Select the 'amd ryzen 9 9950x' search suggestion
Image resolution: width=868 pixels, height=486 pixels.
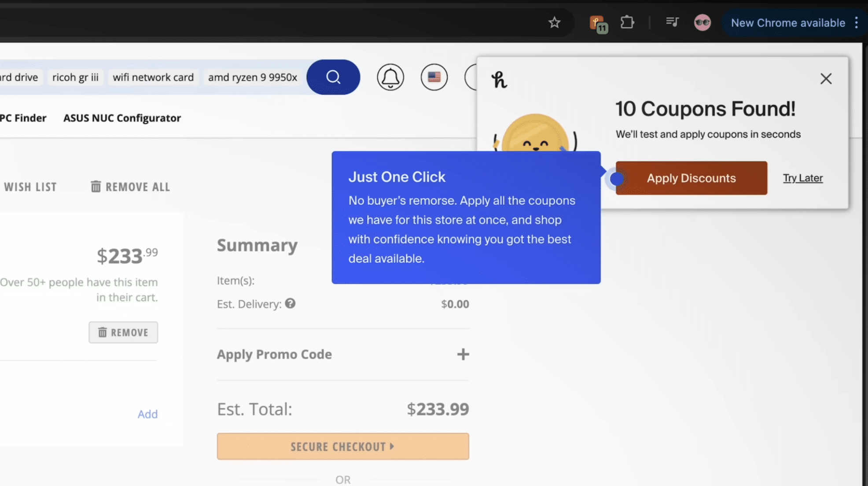click(x=252, y=77)
